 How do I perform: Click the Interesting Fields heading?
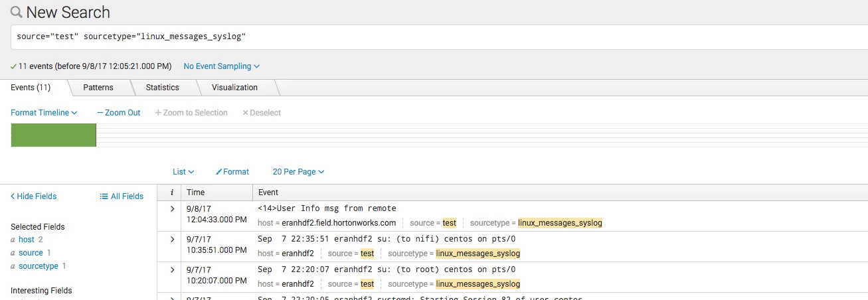(x=41, y=291)
